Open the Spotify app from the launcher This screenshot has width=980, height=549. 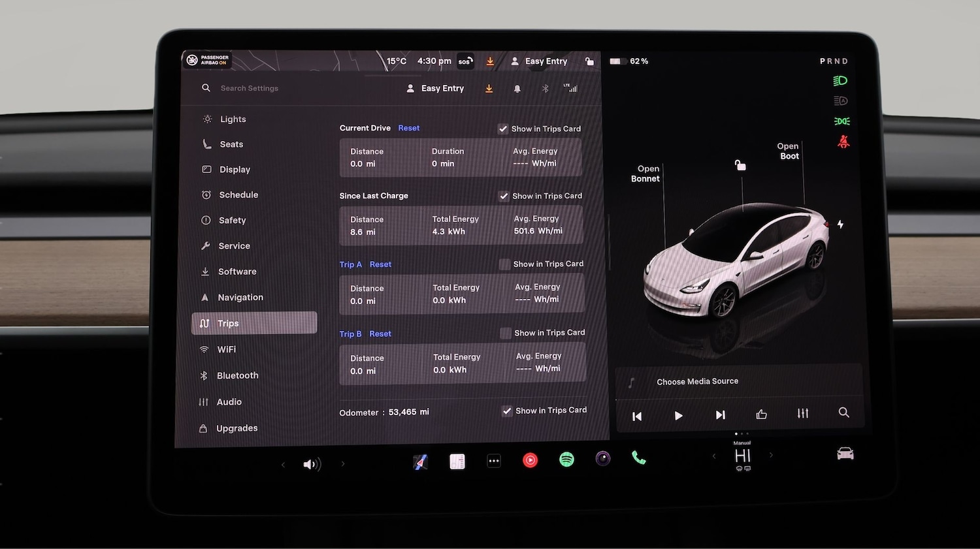pyautogui.click(x=566, y=460)
